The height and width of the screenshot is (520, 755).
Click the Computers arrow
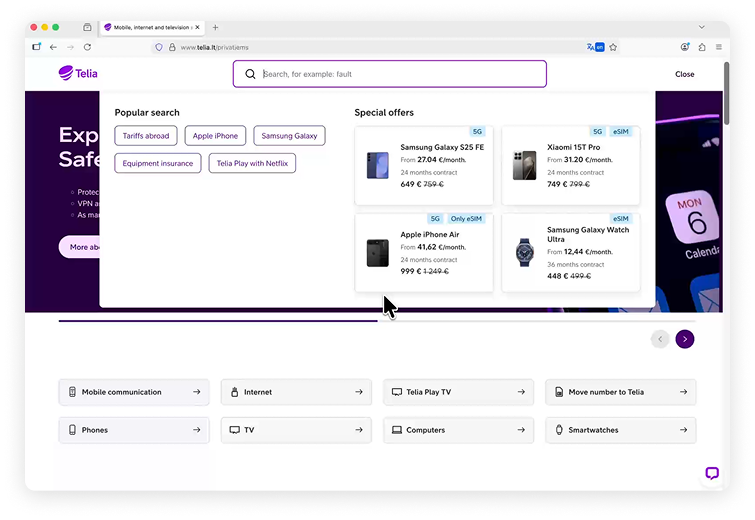[521, 430]
